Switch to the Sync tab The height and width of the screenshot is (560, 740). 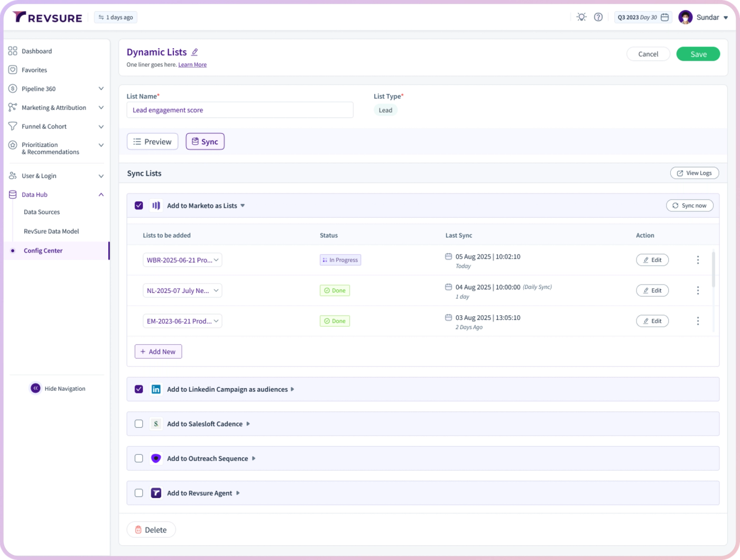pos(205,142)
